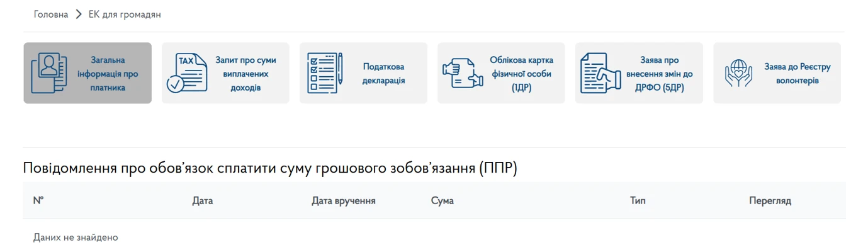868x252 pixels.
Task: Click ЕК для громадян breadcrumb
Action: (124, 14)
